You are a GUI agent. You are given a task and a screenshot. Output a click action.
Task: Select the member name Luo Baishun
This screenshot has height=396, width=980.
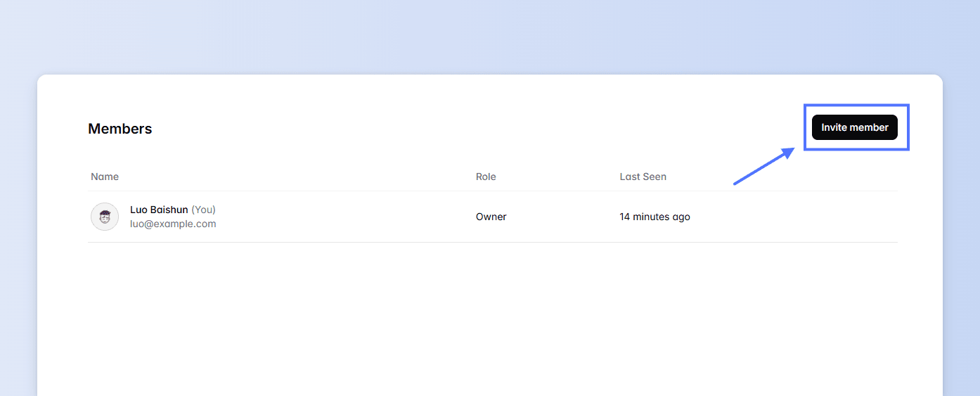pyautogui.click(x=159, y=210)
